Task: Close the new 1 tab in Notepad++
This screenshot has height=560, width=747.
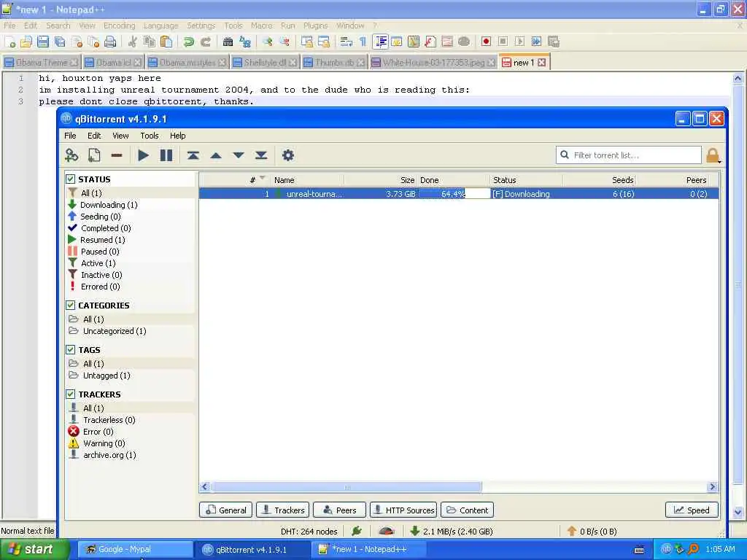Action: 542,63
